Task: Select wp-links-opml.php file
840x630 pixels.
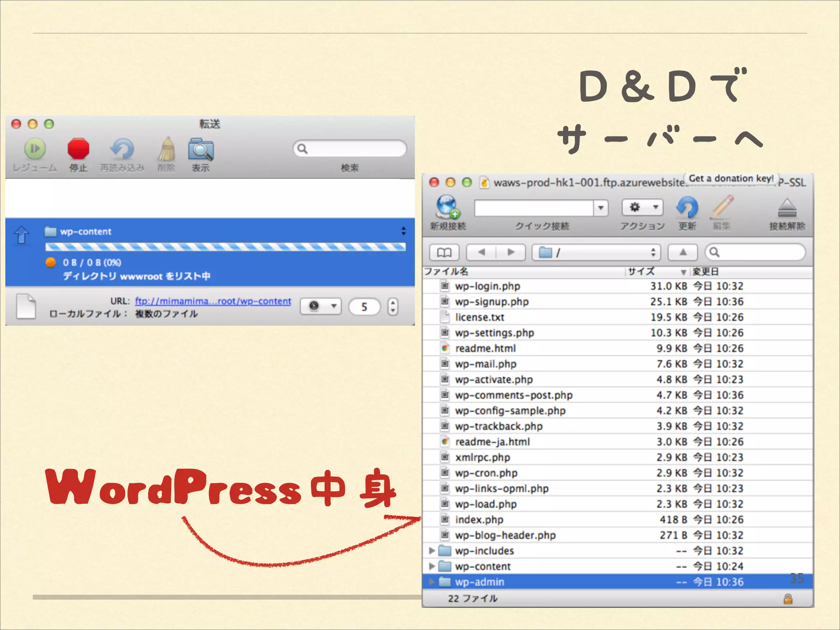Action: point(618,488)
